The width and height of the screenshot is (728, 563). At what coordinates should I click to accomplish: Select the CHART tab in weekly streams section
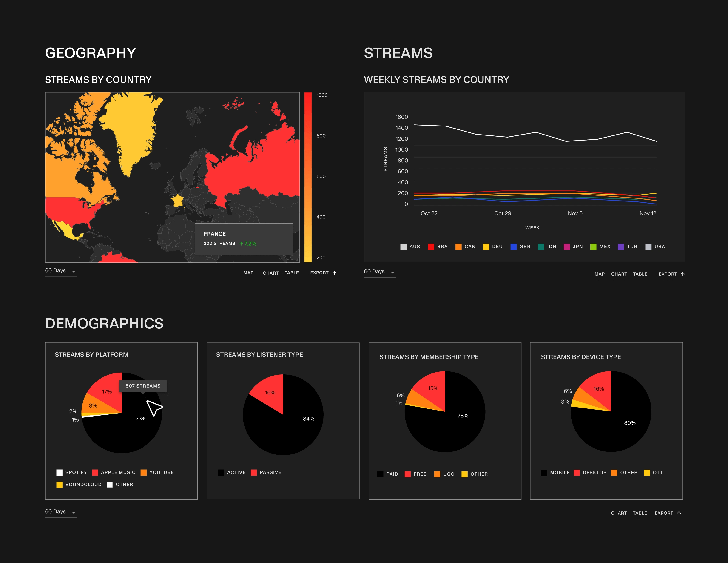(x=619, y=274)
